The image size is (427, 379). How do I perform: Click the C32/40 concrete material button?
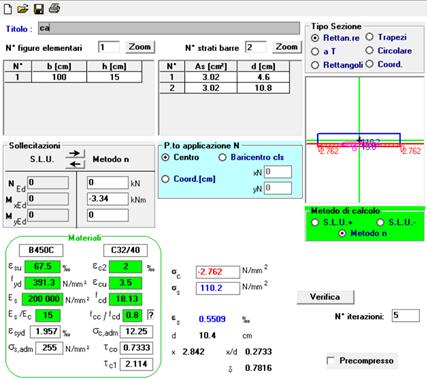click(125, 250)
